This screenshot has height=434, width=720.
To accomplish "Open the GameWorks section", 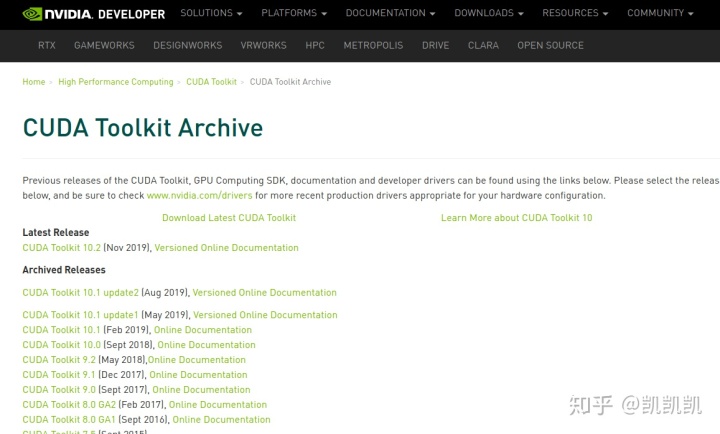I will coord(104,45).
